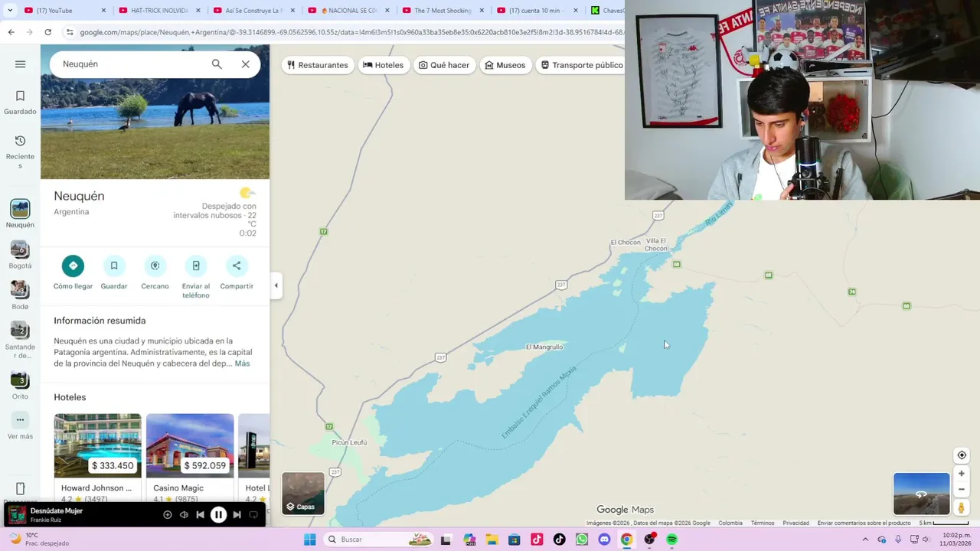This screenshot has height=551, width=980.
Task: Reload the Google Maps page
Action: (47, 32)
